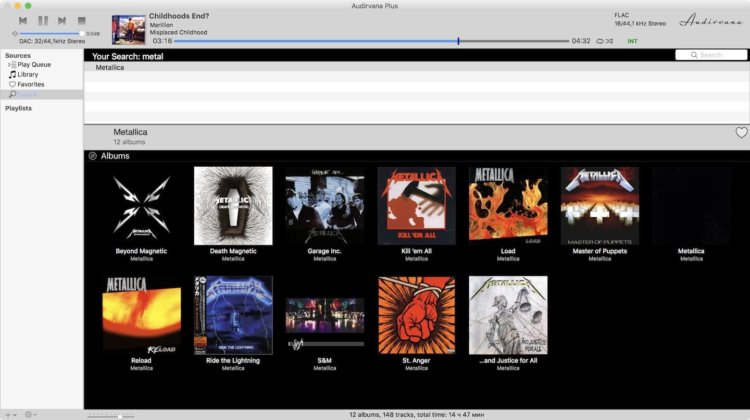Click the DAC: 32/44,1kHz Stereo label

pyautogui.click(x=52, y=42)
